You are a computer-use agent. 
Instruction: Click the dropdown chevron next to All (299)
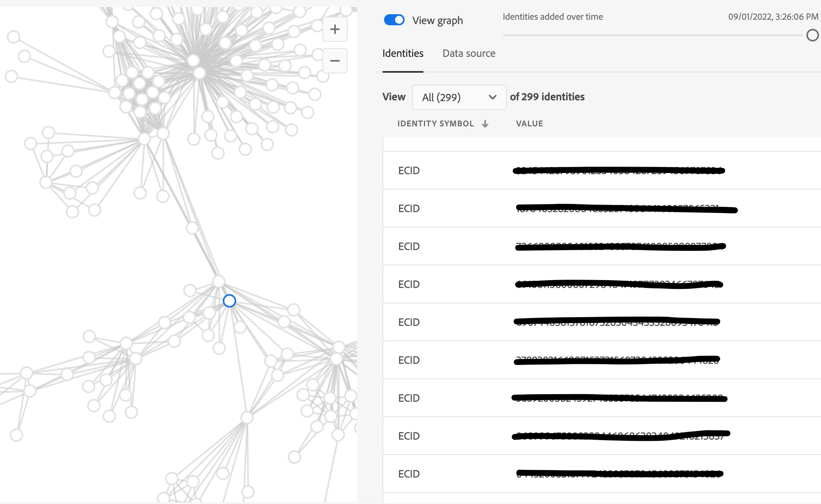point(492,97)
